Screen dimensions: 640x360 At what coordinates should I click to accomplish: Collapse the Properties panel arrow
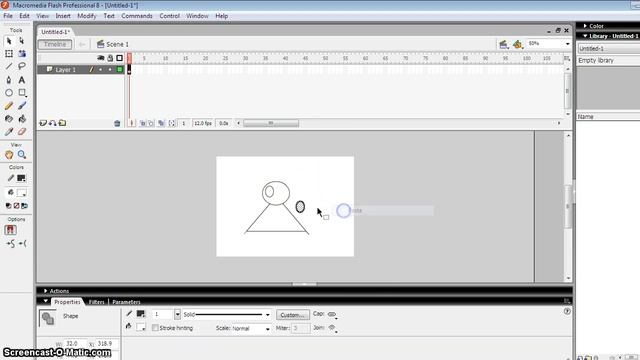45,301
